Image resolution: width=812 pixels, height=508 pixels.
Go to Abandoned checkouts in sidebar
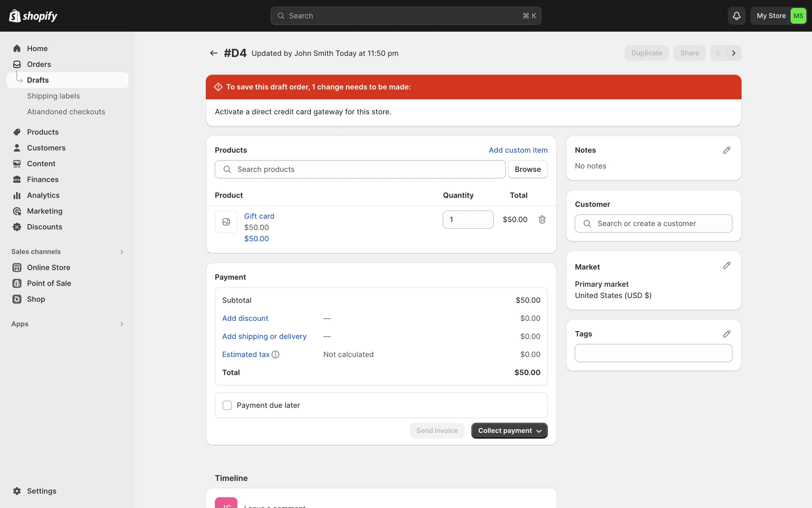click(x=66, y=112)
